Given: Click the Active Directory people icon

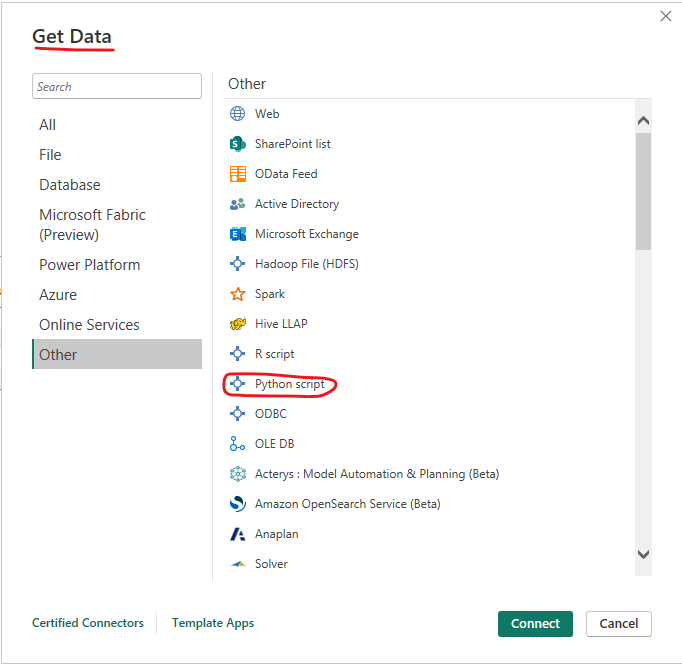Looking at the screenshot, I should coord(237,204).
